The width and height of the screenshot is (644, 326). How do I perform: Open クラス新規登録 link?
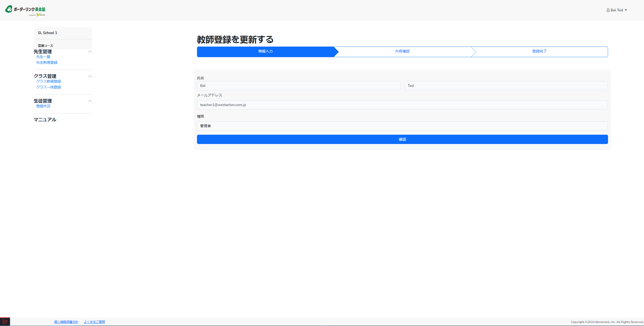49,82
